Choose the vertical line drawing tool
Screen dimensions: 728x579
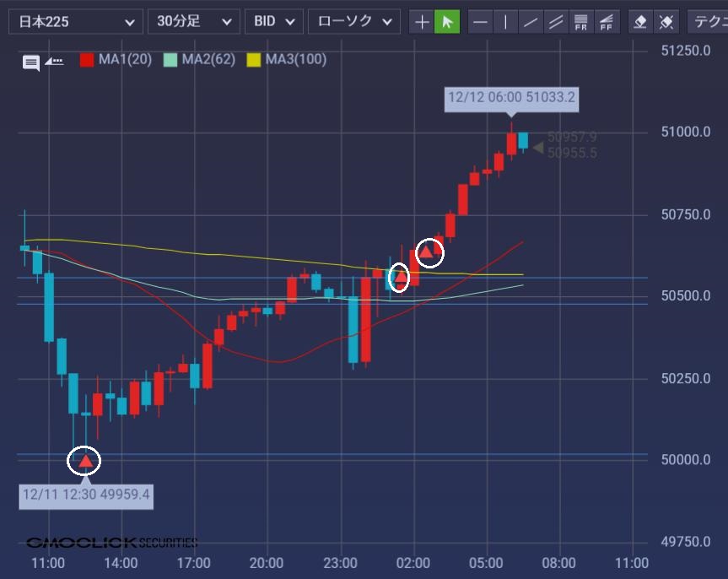[505, 22]
